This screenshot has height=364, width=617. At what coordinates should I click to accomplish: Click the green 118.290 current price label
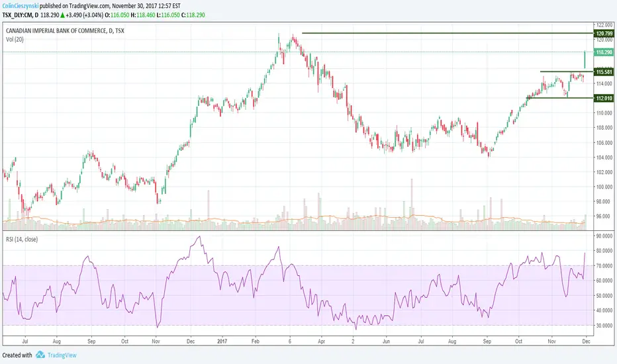(604, 52)
